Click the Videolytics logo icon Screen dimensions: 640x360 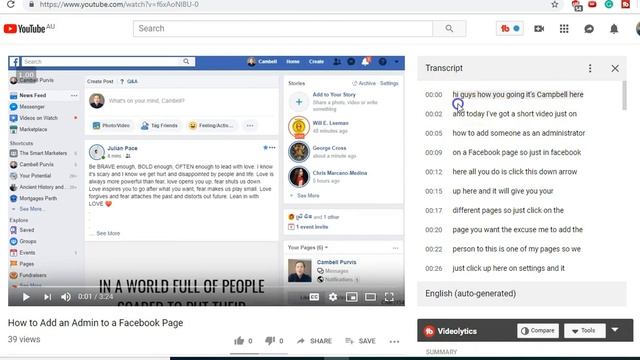pos(429,331)
